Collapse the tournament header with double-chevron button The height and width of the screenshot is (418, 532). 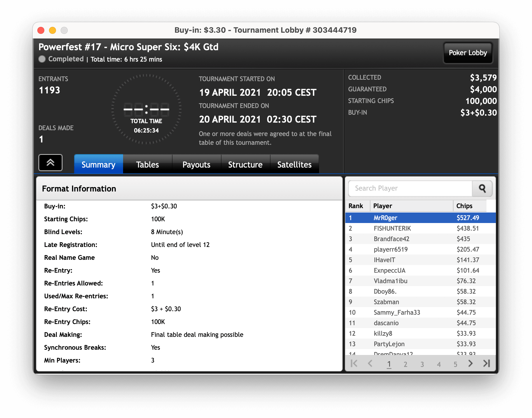(x=50, y=163)
